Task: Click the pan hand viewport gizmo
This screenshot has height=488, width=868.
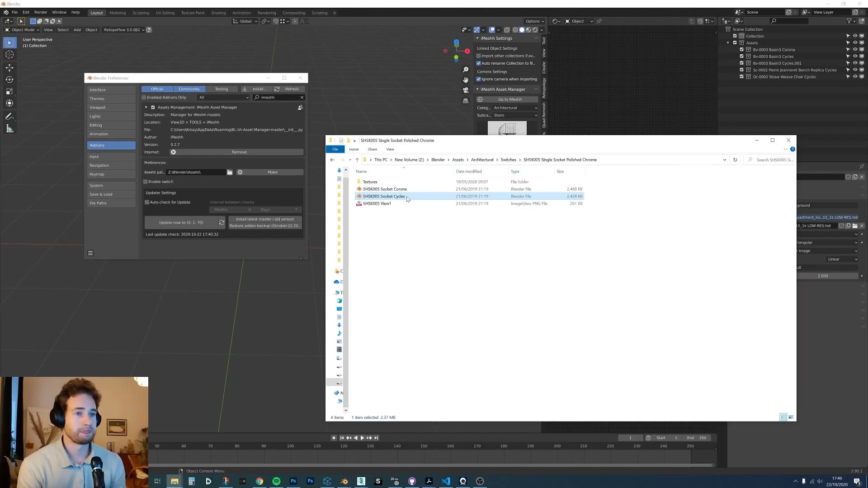Action: tap(466, 80)
